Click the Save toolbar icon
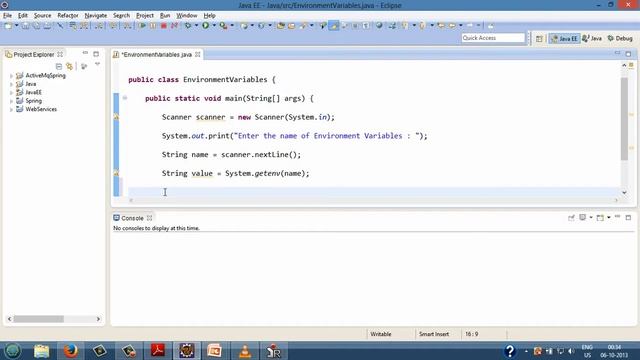Image resolution: width=640 pixels, height=360 pixels. click(25, 26)
